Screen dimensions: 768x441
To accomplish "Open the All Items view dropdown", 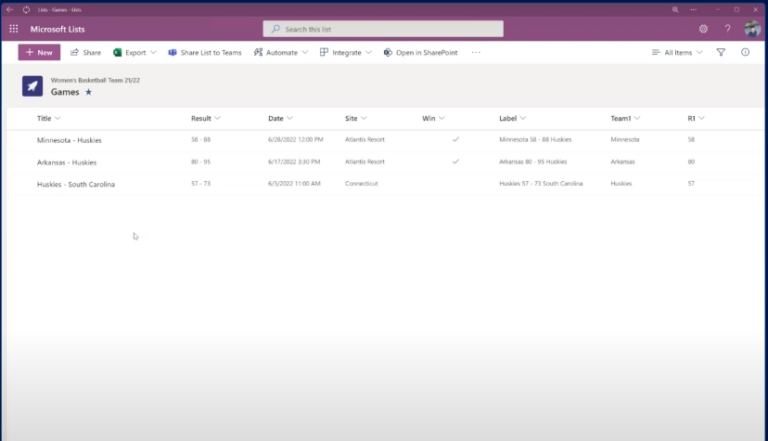I will tap(677, 52).
